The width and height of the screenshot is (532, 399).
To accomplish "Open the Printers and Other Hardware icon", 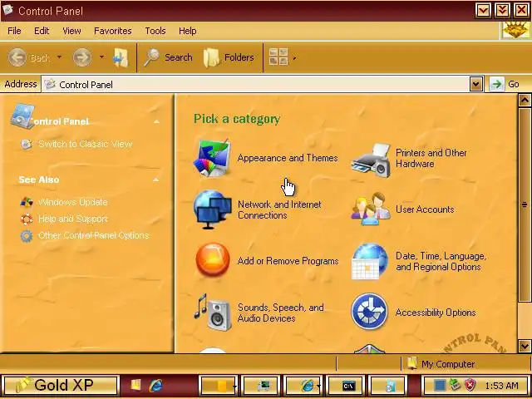I will click(x=371, y=160).
